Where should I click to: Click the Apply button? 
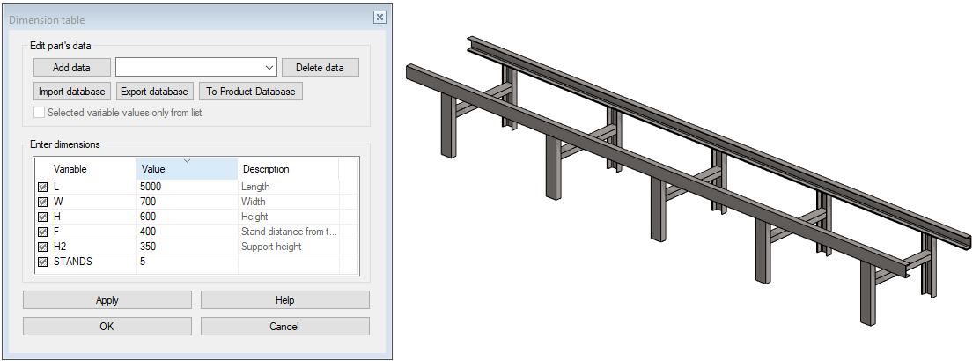tap(107, 300)
